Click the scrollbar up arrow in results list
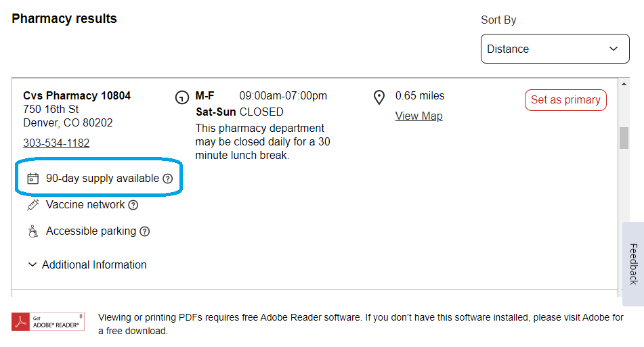This screenshot has height=347, width=644. tap(624, 84)
